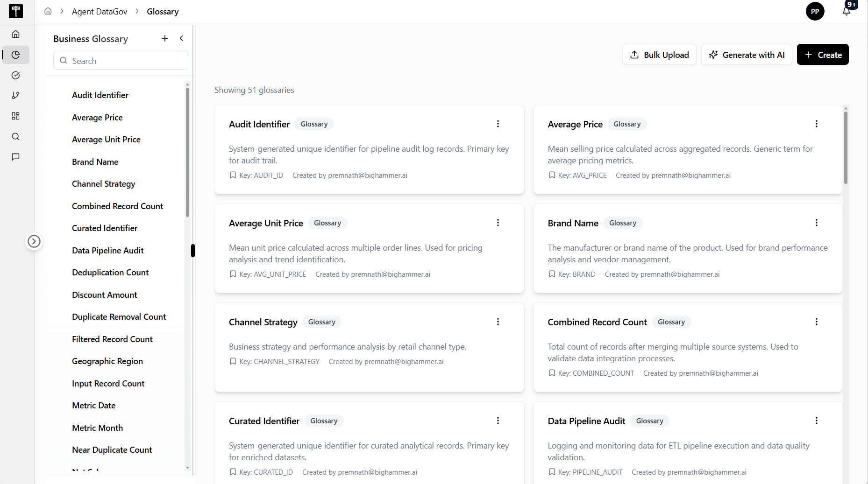The image size is (868, 484).
Task: Click the Generate with AI button
Action: (x=747, y=55)
